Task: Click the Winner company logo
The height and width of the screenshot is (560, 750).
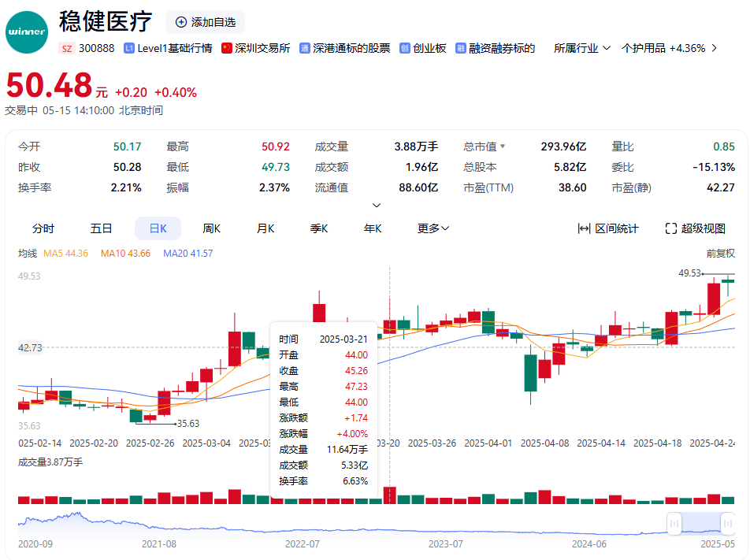Action: click(x=27, y=33)
